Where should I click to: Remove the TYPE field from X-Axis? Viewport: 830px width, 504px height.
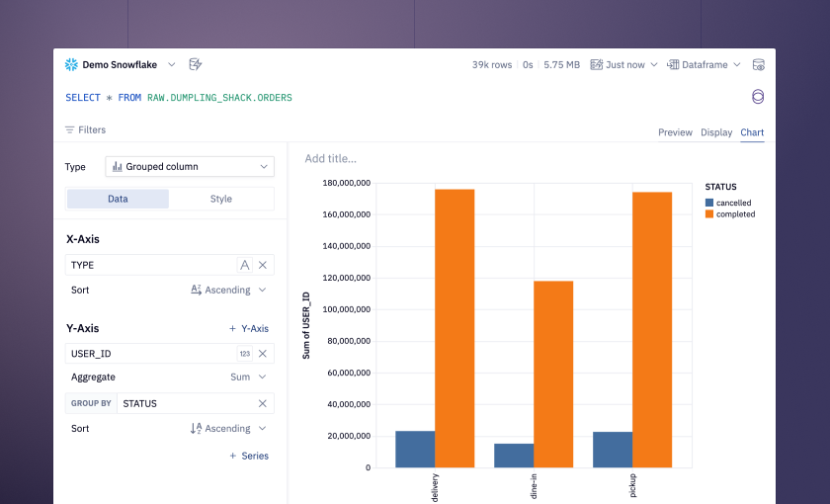click(x=263, y=265)
